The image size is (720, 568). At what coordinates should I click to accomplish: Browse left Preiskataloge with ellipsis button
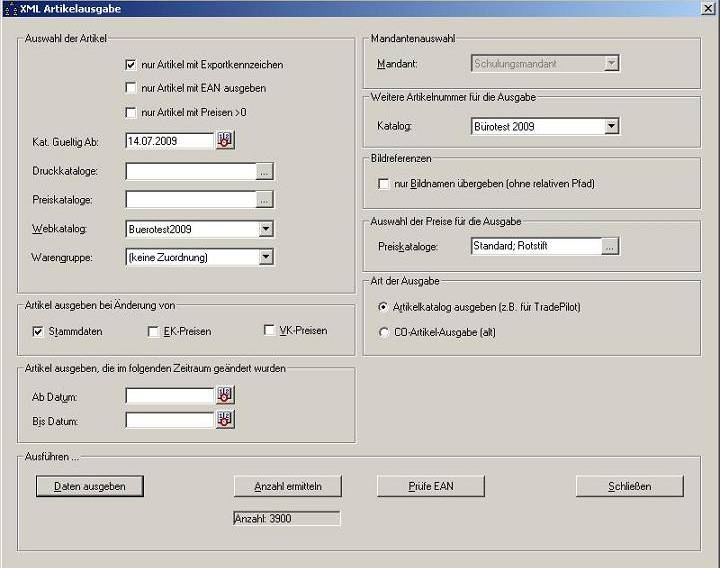264,200
